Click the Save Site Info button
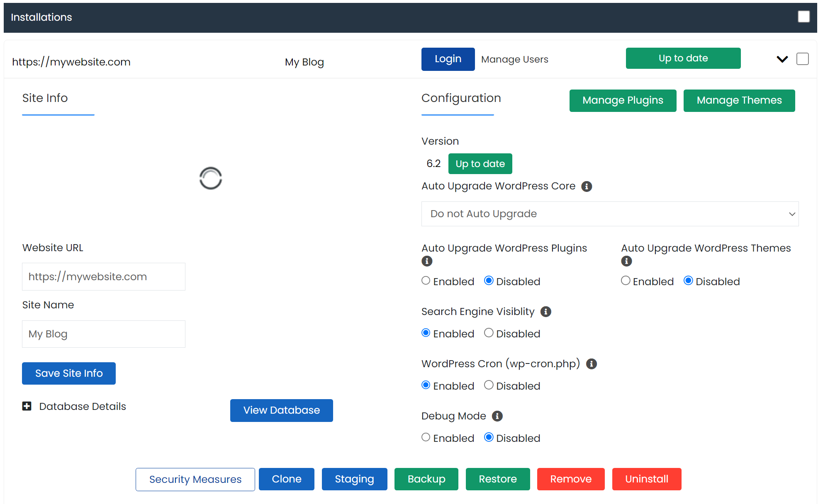This screenshot has height=504, width=823. pyautogui.click(x=68, y=373)
